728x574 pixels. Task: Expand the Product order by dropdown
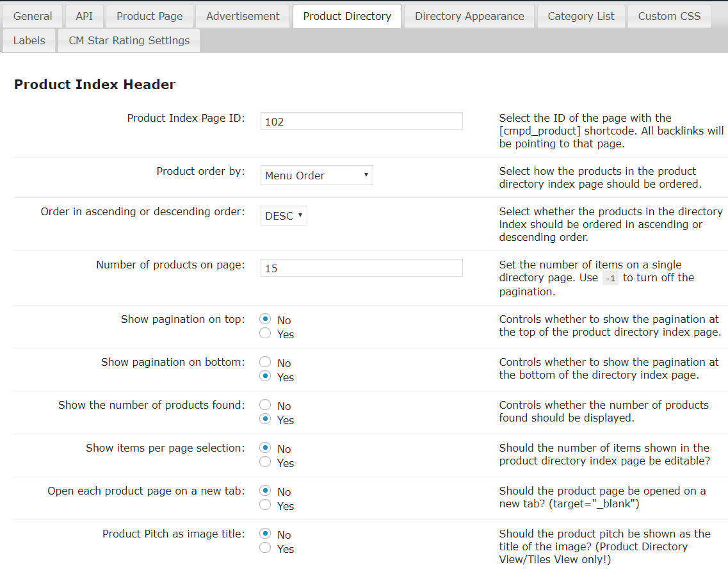316,176
